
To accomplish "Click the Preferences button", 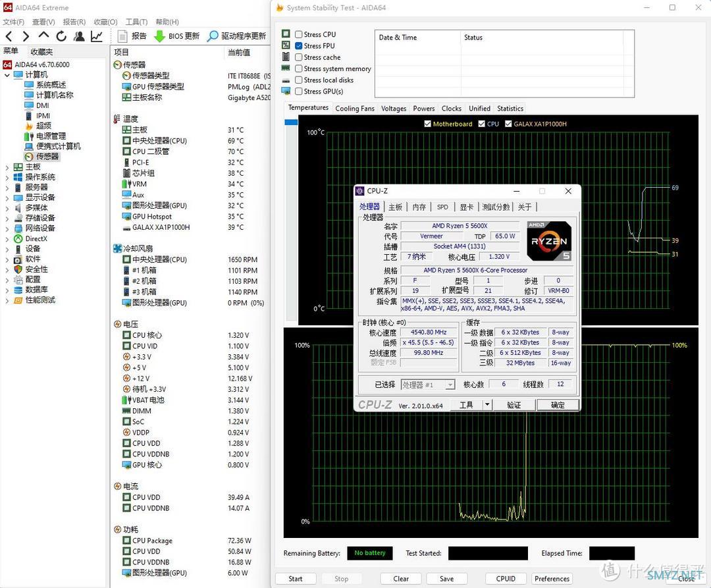I will 552,579.
